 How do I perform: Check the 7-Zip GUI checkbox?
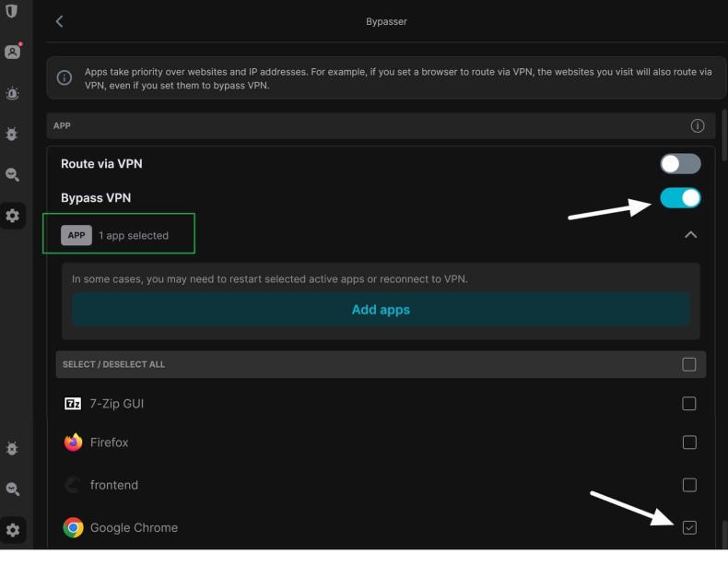point(689,404)
